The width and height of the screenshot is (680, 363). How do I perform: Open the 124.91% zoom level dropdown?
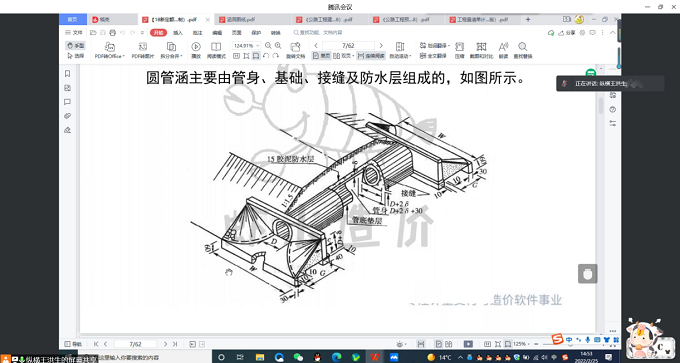(x=246, y=46)
